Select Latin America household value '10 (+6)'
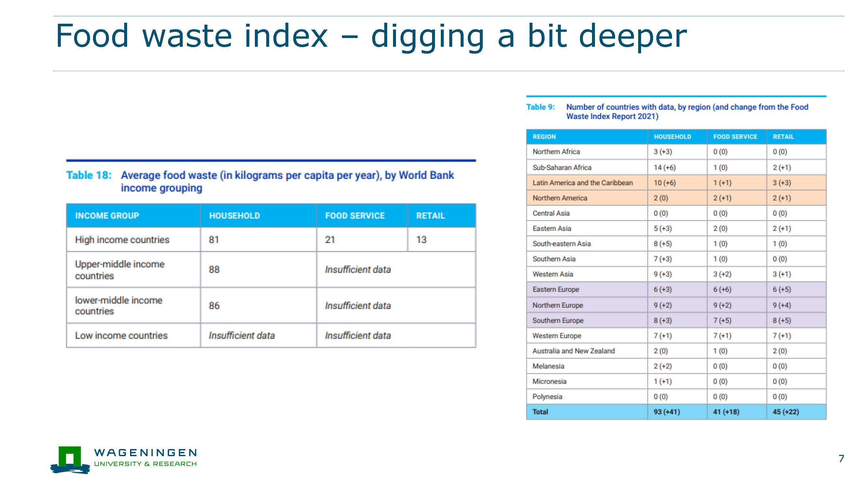Screen dimensions: 868x488 click(665, 183)
